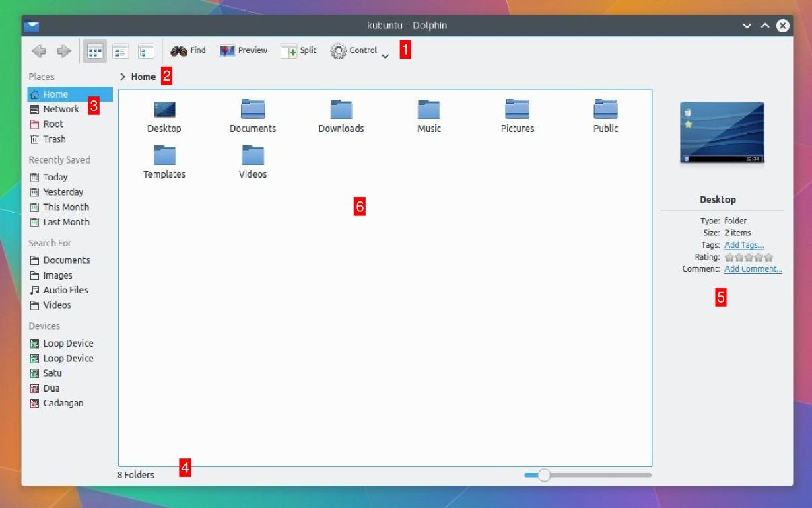Select Home in the breadcrumb bar
Screen dimensions: 812x508
tap(143, 77)
